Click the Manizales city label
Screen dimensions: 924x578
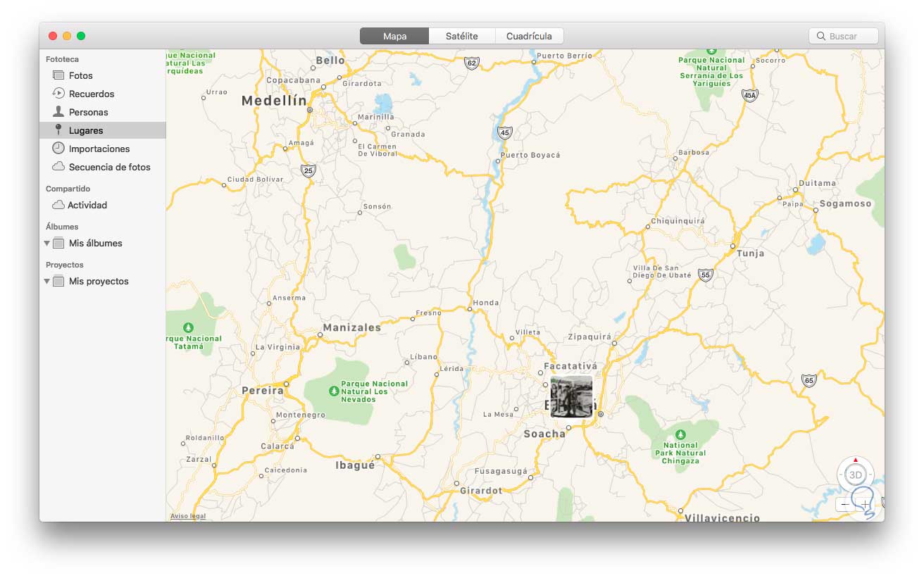point(351,327)
